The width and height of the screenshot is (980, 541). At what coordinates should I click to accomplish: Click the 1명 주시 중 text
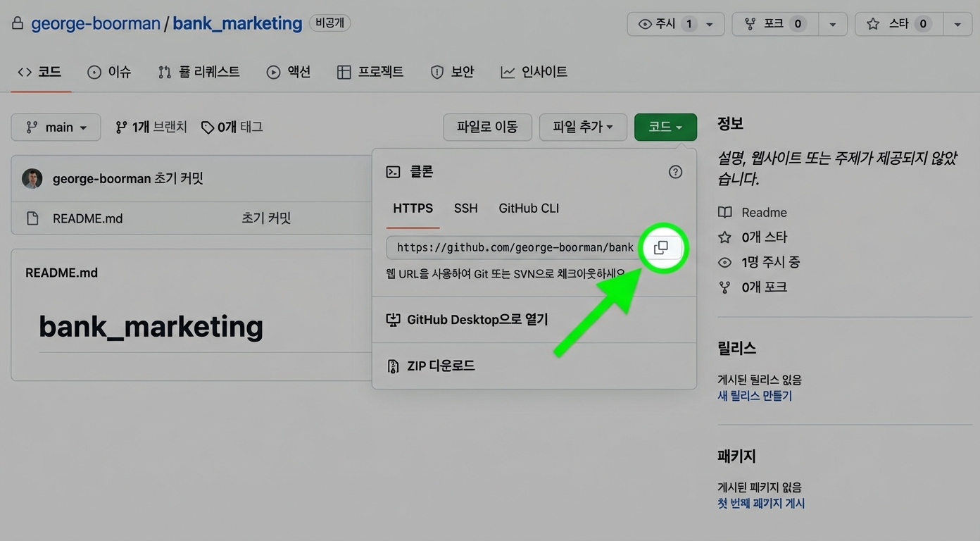pyautogui.click(x=771, y=262)
